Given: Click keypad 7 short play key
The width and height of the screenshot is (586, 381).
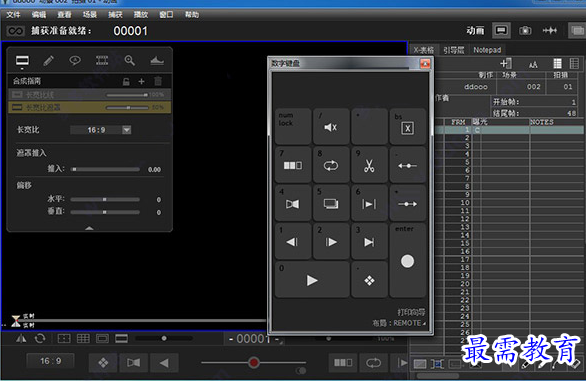Looking at the screenshot, I should (x=293, y=165).
